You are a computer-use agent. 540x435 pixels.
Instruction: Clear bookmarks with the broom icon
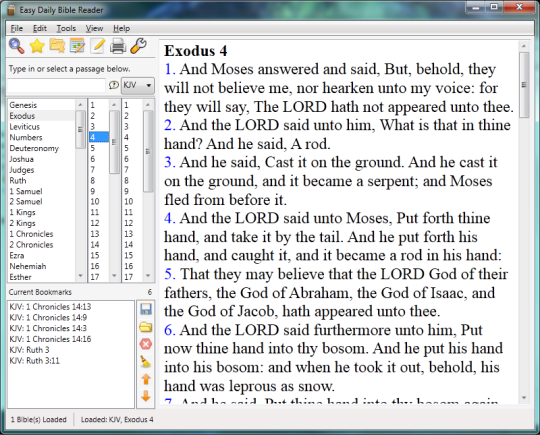[146, 361]
